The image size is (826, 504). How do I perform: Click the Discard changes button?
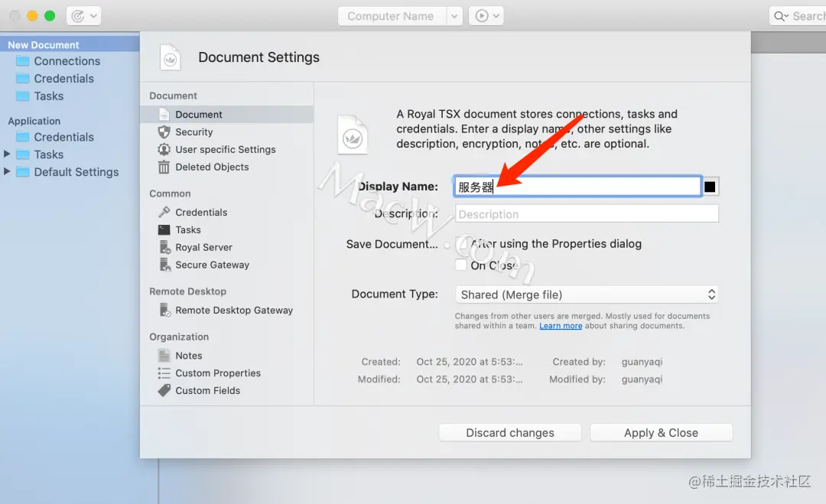[510, 433]
